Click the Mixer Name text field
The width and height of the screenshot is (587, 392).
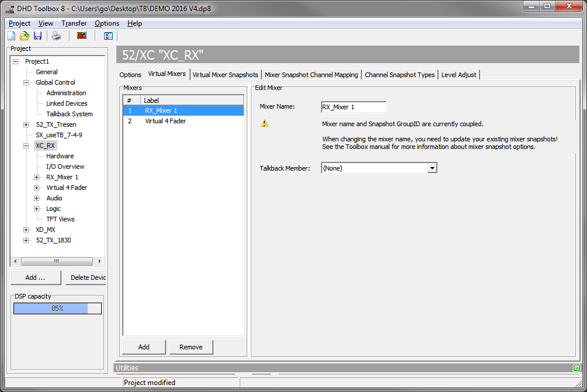tap(353, 107)
